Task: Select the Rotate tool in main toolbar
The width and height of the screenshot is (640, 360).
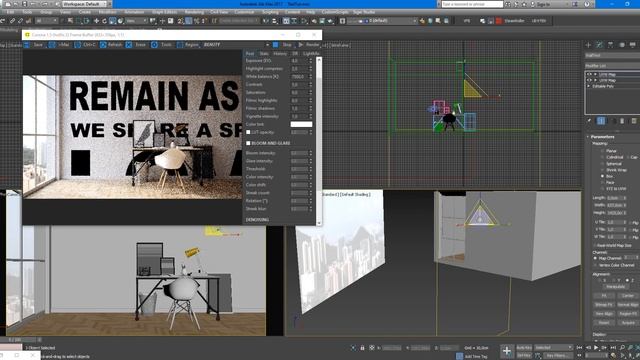Action: (104, 21)
